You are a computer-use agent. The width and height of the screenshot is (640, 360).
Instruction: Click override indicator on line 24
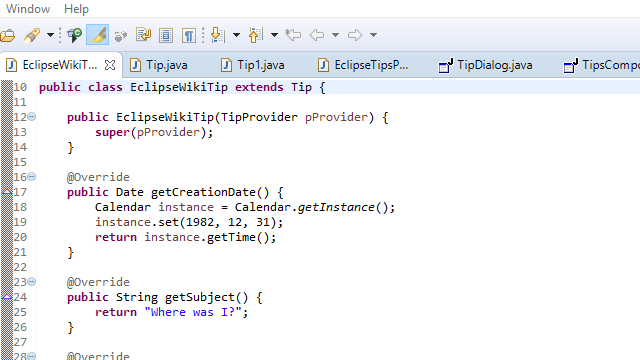tap(7, 297)
